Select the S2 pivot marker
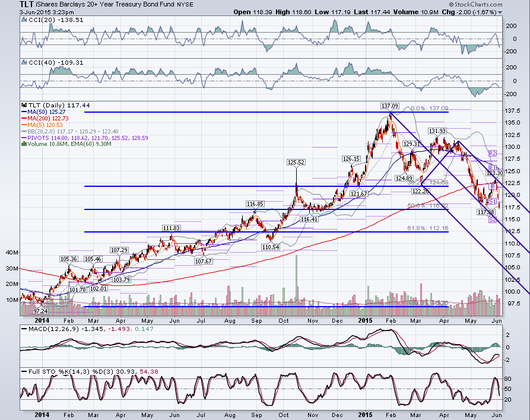The image size is (530, 420). pos(493,220)
